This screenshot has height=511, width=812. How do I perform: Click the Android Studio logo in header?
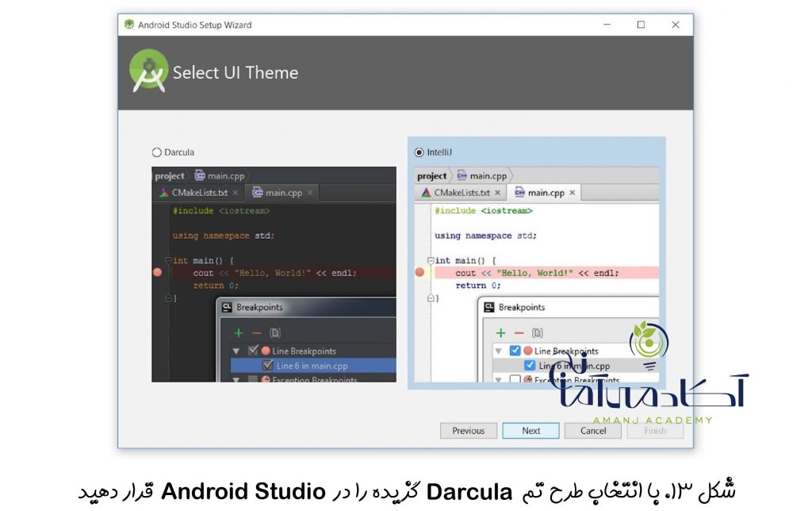coord(148,71)
